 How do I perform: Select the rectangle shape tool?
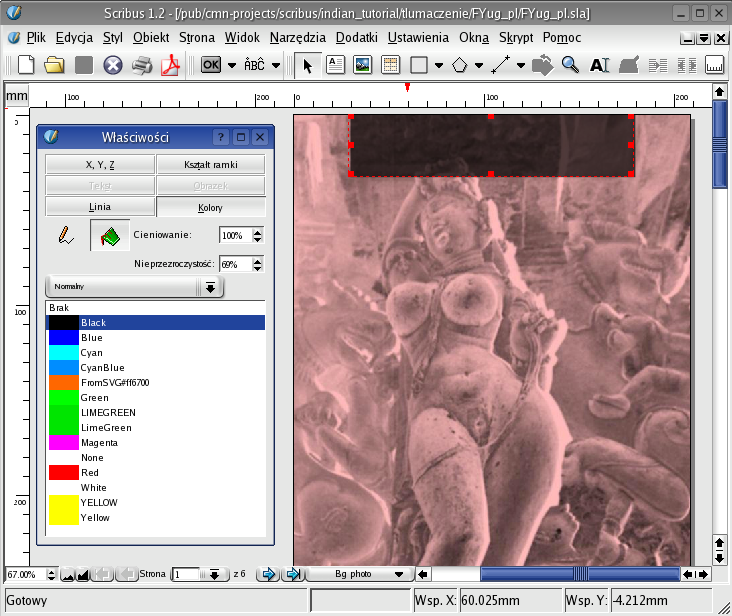point(419,65)
